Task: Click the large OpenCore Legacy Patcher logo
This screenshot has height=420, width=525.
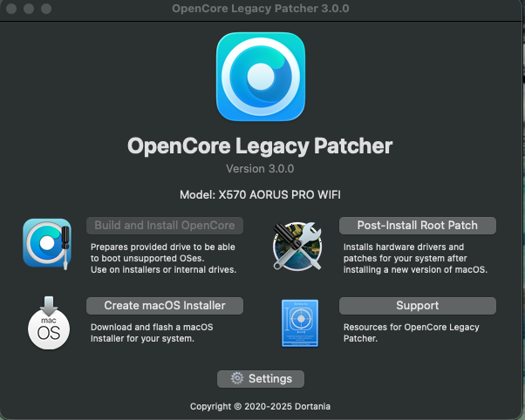Action: [261, 77]
